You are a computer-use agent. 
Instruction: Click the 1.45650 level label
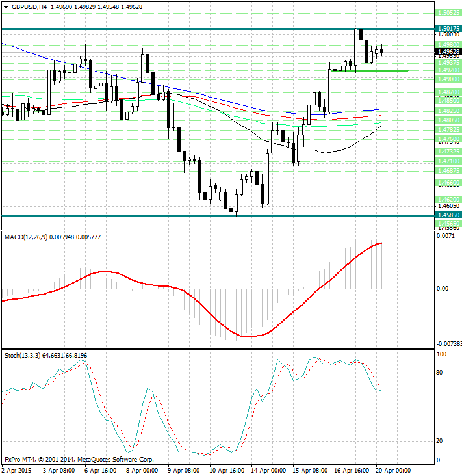point(448,224)
